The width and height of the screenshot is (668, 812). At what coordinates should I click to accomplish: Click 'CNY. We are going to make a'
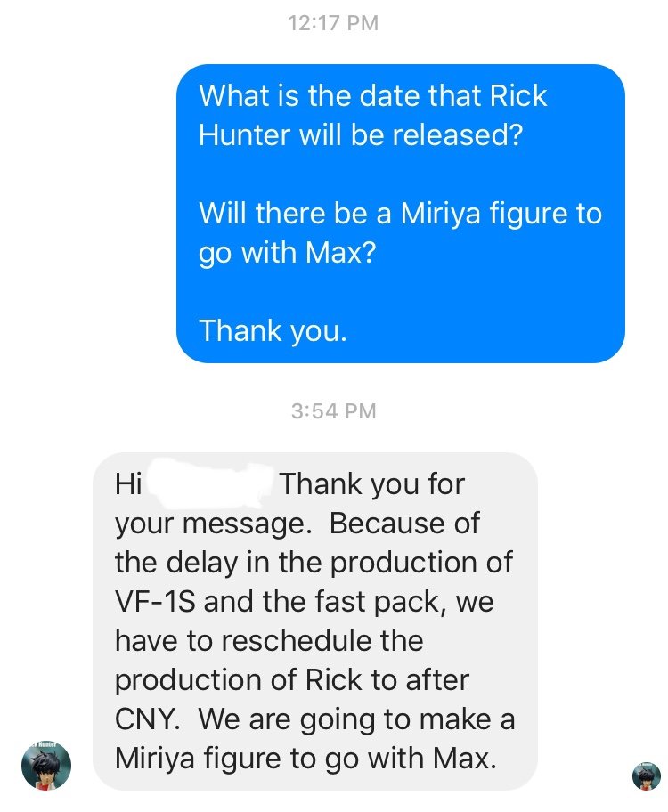(315, 719)
